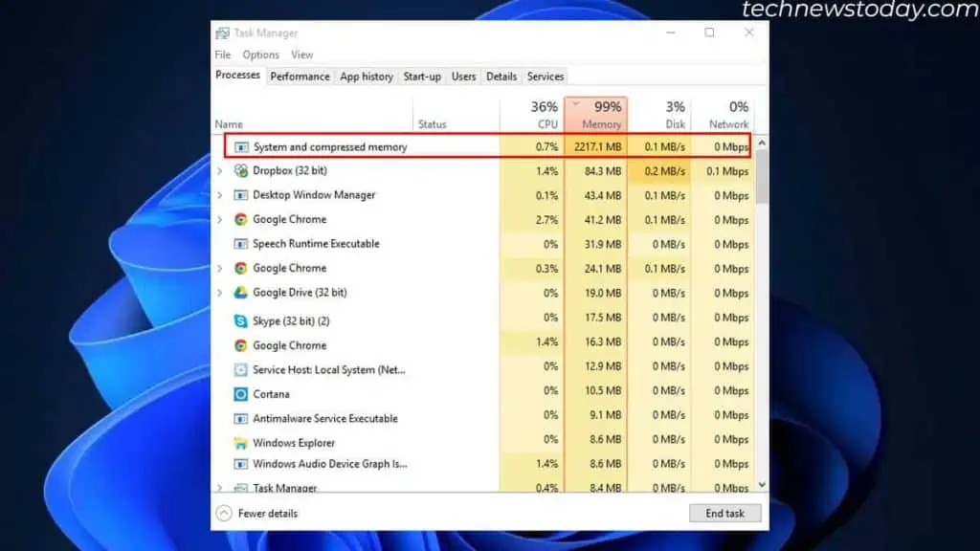This screenshot has width=980, height=551.
Task: Select the Antimalware Service Executable row
Action: 482,419
